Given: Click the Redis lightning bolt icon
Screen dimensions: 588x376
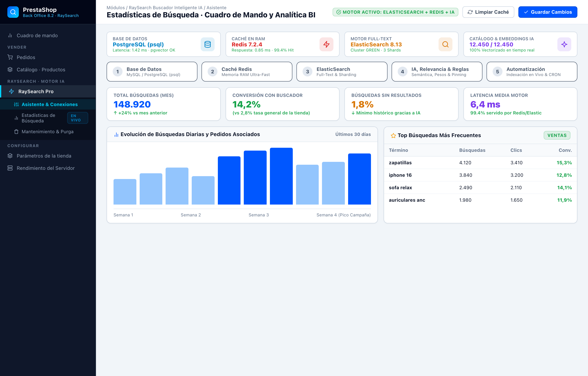Looking at the screenshot, I should click(326, 44).
